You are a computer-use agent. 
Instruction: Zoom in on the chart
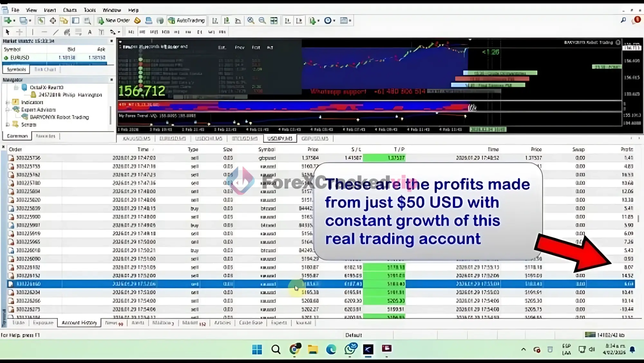(251, 21)
